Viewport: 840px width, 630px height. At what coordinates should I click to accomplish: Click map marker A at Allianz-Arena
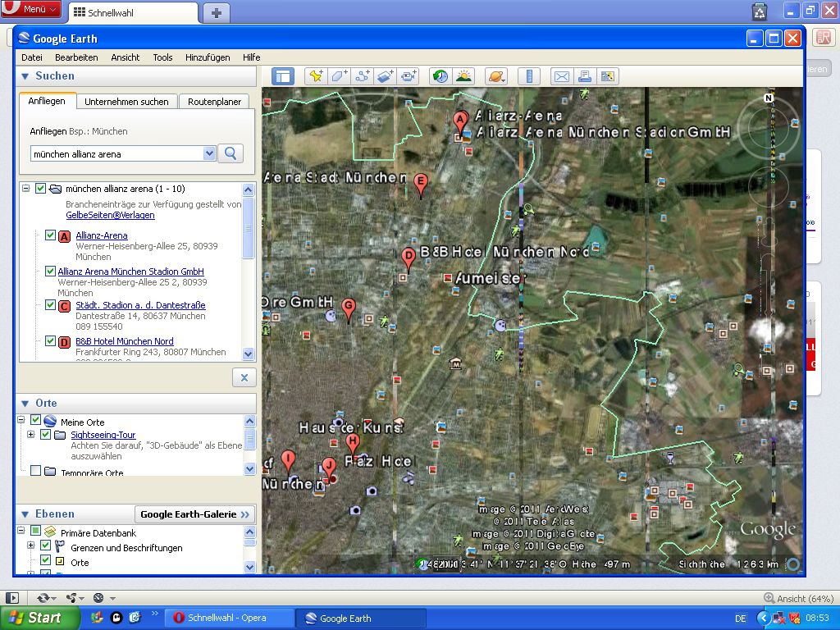[460, 121]
